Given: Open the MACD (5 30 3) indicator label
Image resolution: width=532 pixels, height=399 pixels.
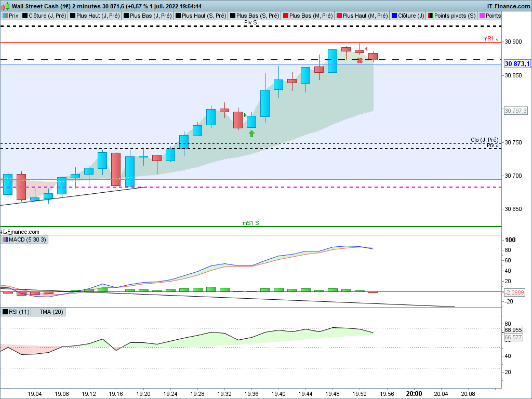Looking at the screenshot, I should point(24,240).
